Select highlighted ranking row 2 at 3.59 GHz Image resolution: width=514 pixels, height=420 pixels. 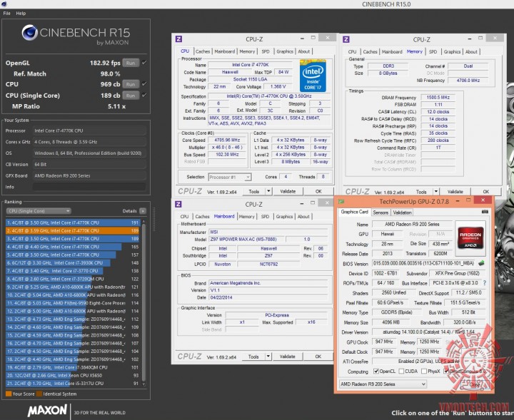coord(73,231)
